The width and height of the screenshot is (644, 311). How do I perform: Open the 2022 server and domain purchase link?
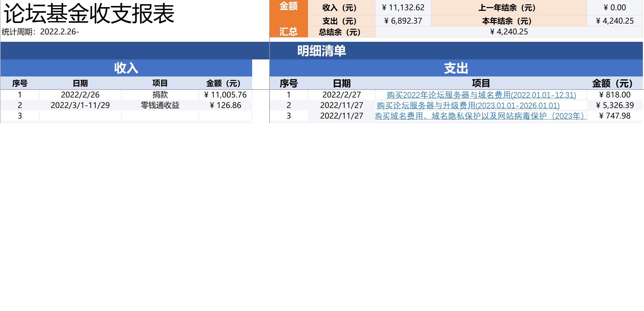click(x=481, y=95)
